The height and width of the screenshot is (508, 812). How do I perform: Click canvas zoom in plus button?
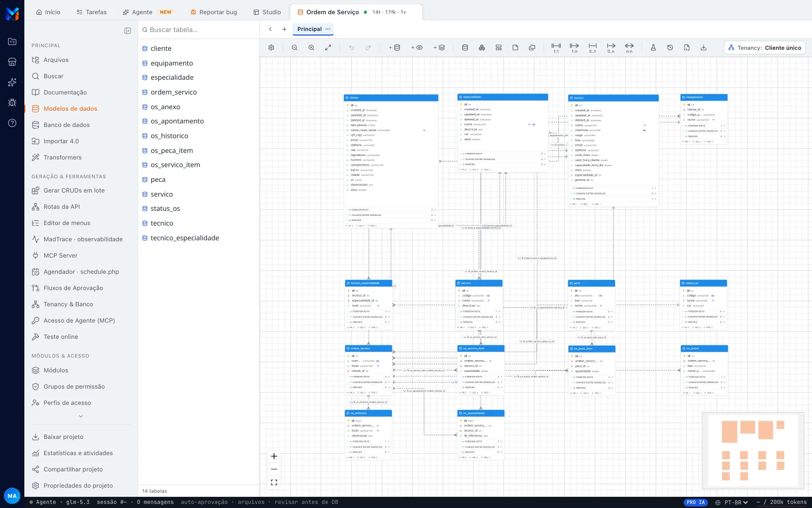pyautogui.click(x=274, y=456)
